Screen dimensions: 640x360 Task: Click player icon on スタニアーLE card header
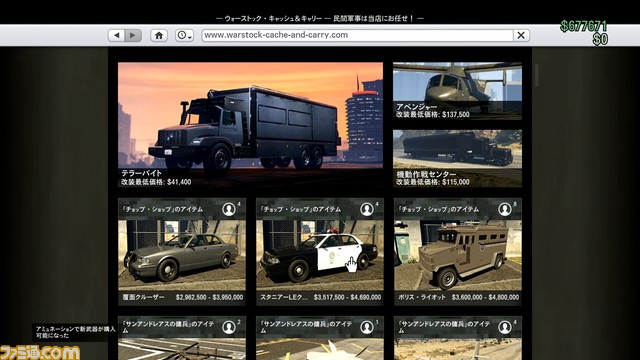point(367,209)
